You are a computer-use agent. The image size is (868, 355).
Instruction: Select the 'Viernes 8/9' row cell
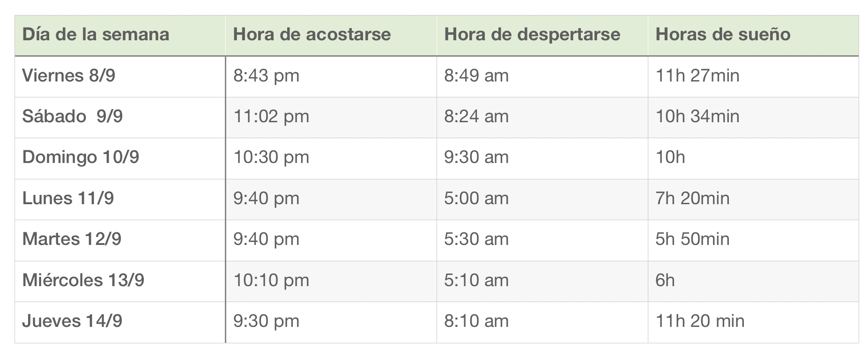(x=69, y=76)
